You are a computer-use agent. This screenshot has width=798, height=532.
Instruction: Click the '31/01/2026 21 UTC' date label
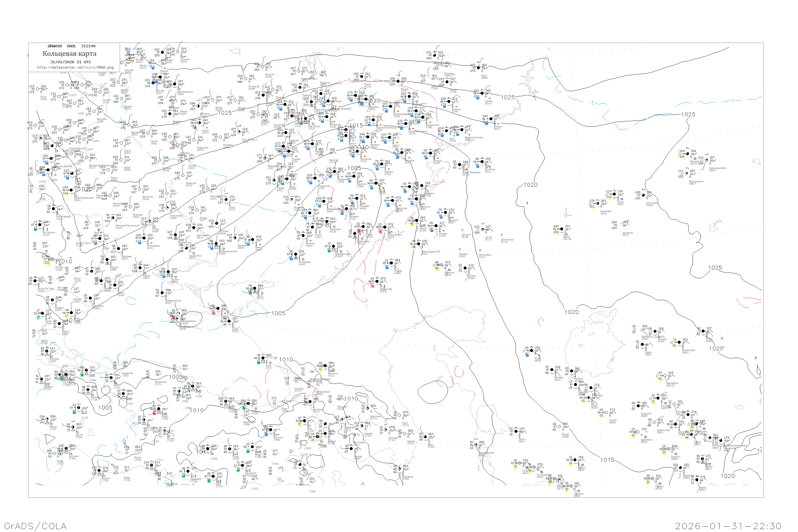click(x=70, y=62)
